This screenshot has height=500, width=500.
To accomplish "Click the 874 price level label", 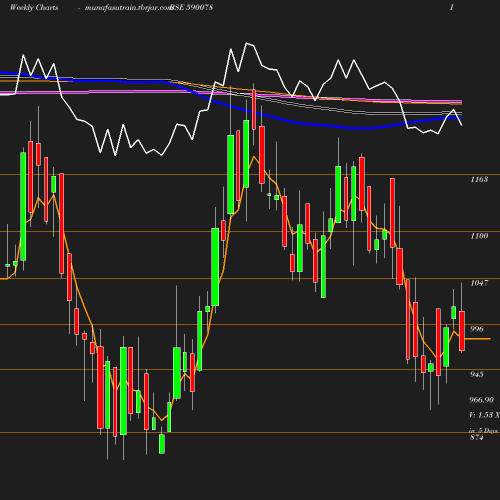I will point(477,437).
